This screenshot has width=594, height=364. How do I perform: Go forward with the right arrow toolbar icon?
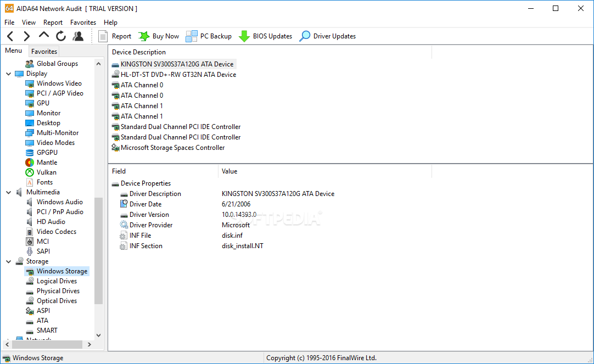[x=26, y=36]
